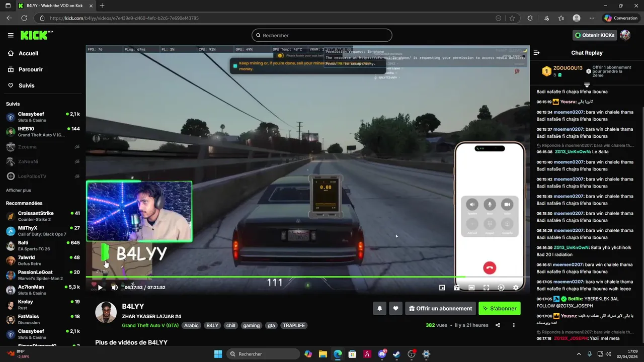Open recommended channel MiiThyX
Image resolution: width=644 pixels, height=362 pixels.
(x=43, y=231)
